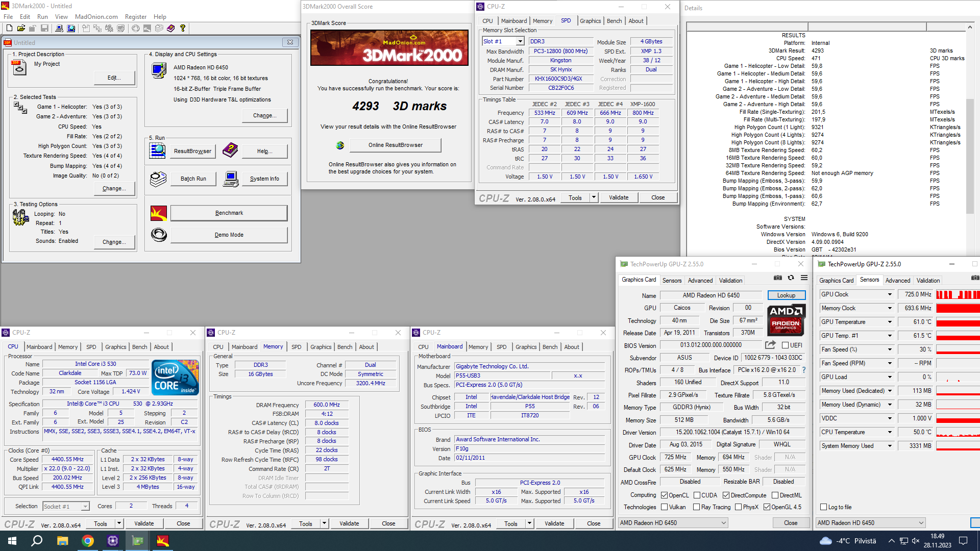Expand the Fan Speed (%) sensor dropdown

[890, 349]
